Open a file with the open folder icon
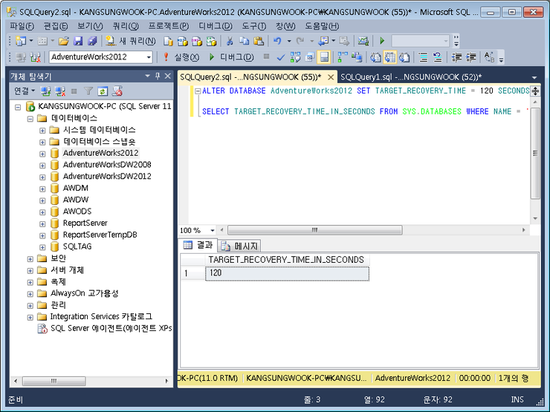 point(63,41)
